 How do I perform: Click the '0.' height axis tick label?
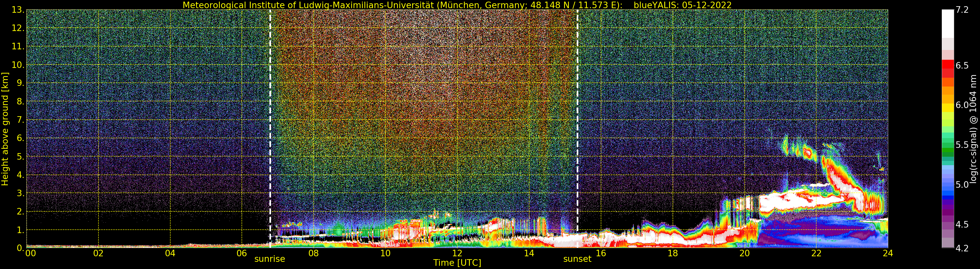click(20, 248)
